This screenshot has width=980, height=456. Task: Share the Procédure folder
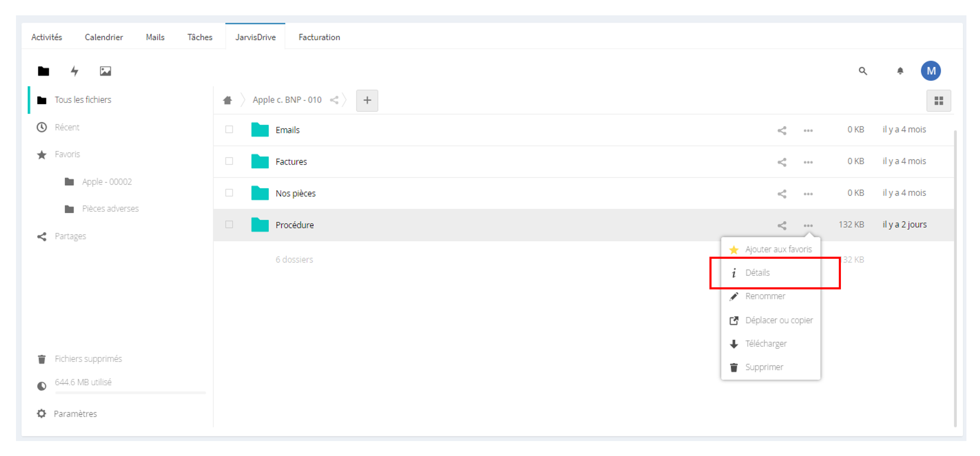coord(782,225)
